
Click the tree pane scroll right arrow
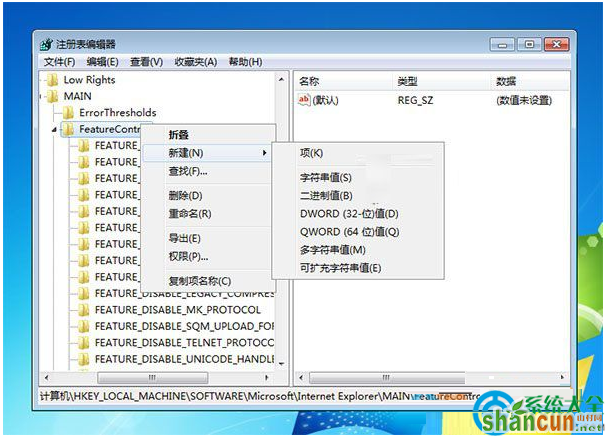[267, 377]
